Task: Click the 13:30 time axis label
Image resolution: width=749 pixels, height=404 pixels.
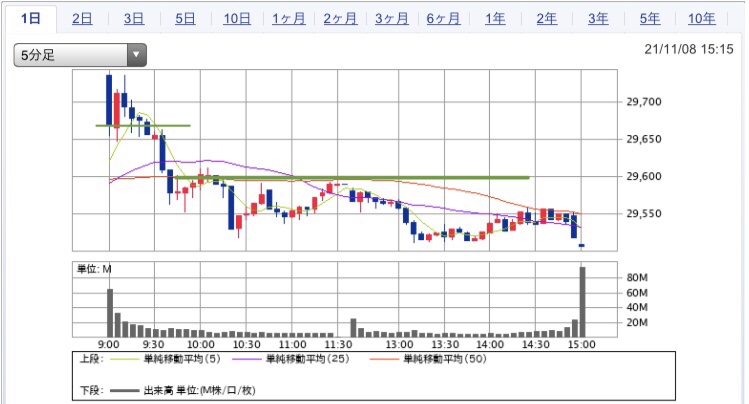Action: 445,344
